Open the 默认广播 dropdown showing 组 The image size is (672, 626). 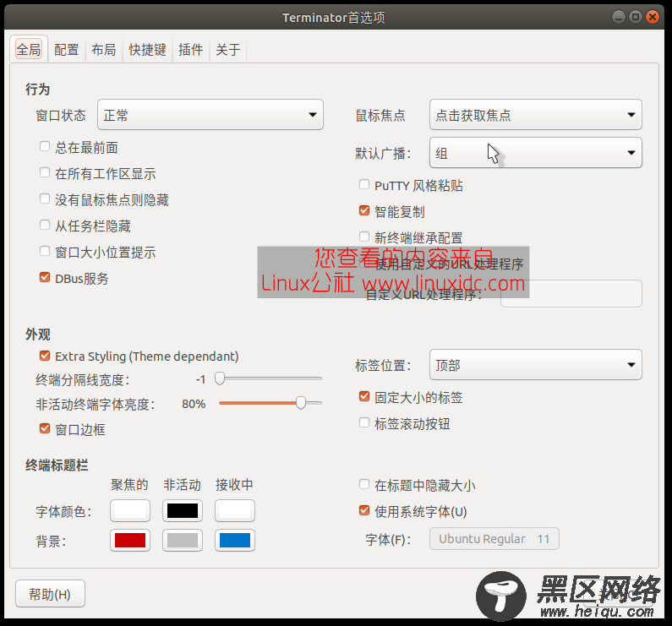click(x=535, y=153)
